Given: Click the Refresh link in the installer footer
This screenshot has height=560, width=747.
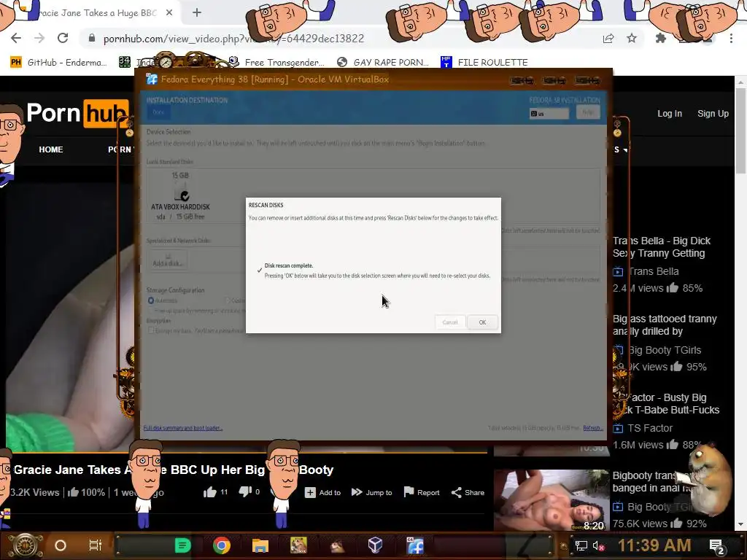Looking at the screenshot, I should coord(593,427).
